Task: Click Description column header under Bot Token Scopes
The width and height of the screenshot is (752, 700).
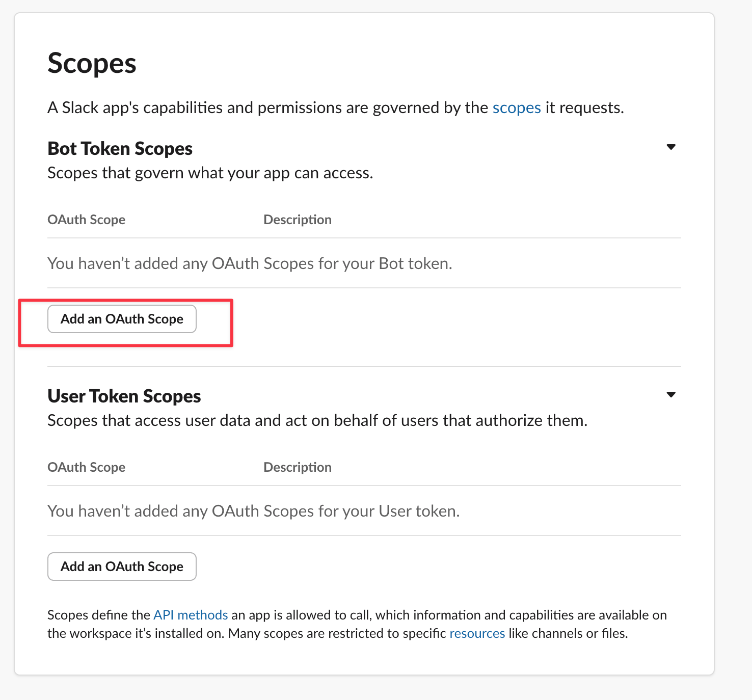Action: 298,220
